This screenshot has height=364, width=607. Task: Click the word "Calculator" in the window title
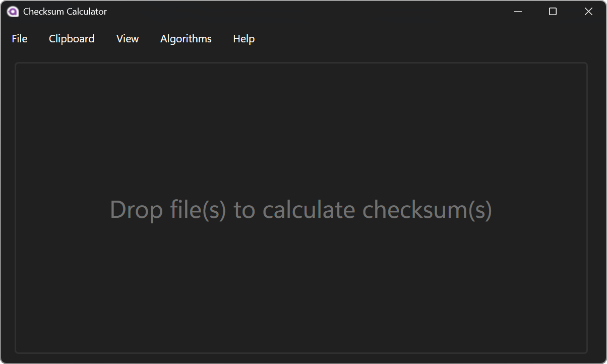(86, 12)
